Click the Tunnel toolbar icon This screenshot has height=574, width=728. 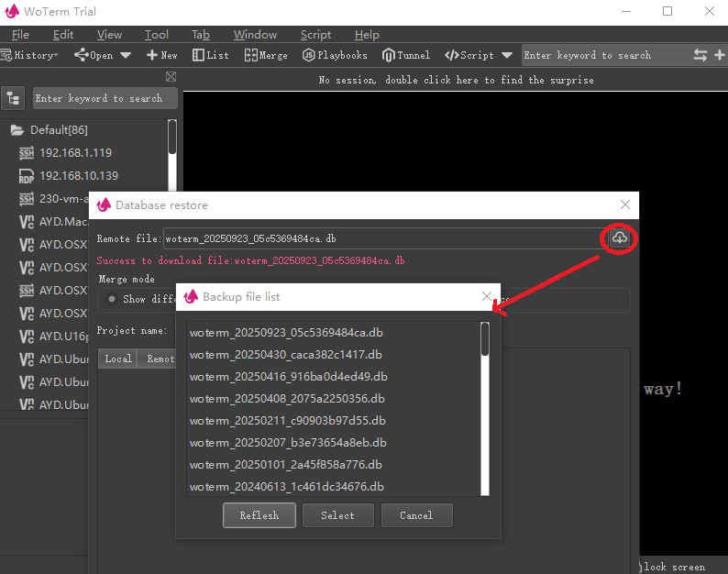(x=406, y=55)
